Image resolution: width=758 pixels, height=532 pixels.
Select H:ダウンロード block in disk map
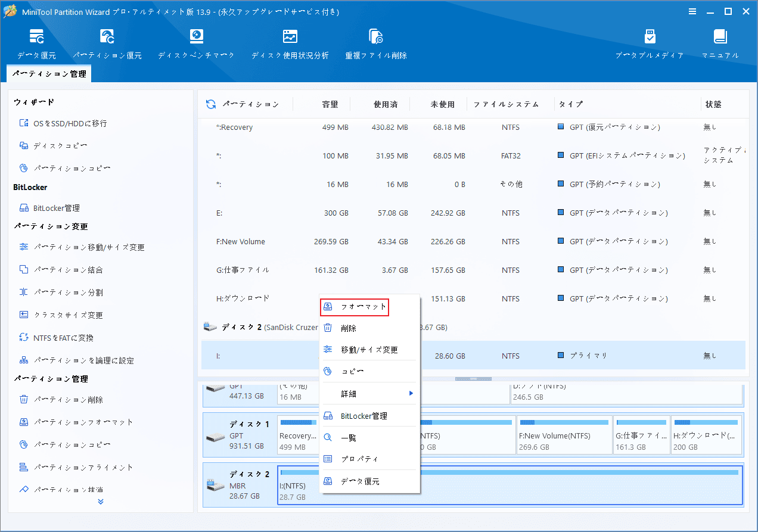(x=707, y=435)
